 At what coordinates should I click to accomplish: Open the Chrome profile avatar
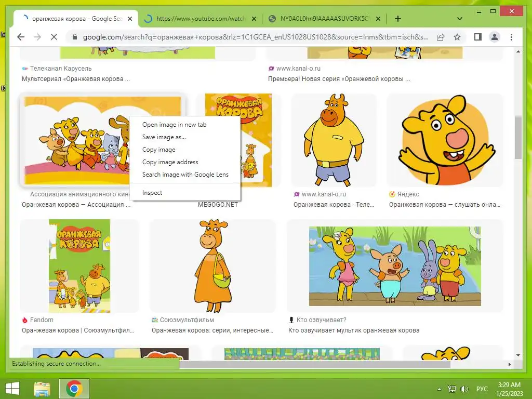(495, 37)
